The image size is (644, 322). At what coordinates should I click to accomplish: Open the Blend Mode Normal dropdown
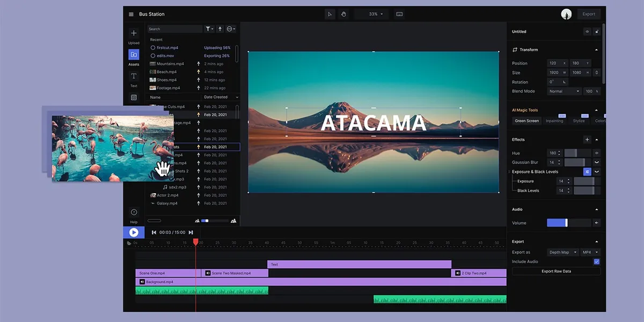(x=564, y=91)
